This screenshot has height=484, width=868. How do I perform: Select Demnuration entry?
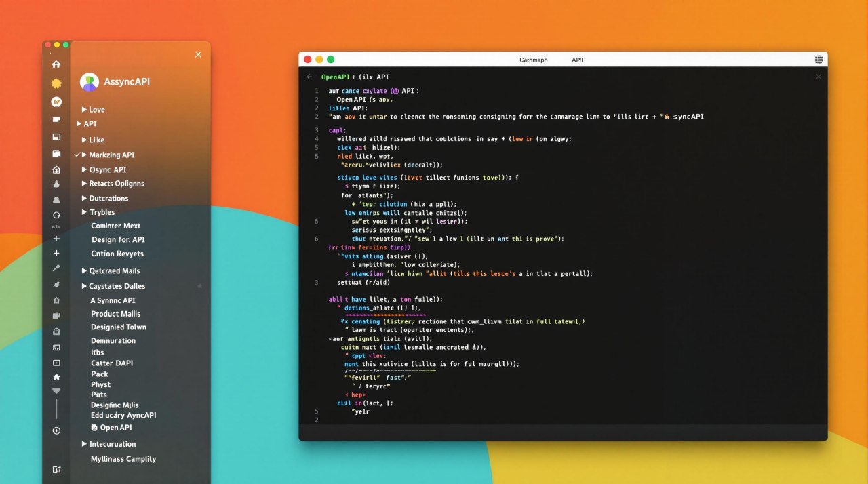[x=113, y=340]
